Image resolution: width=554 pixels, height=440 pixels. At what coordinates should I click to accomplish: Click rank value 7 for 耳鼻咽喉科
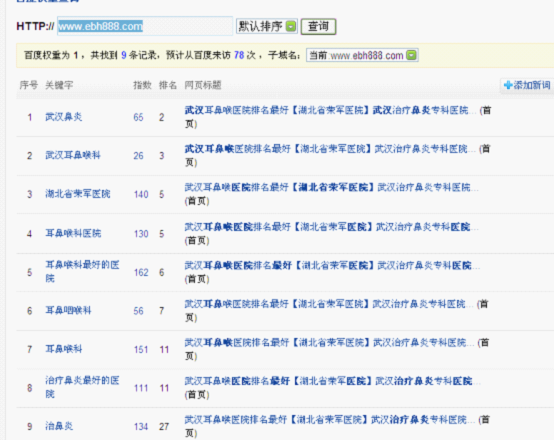tap(161, 311)
